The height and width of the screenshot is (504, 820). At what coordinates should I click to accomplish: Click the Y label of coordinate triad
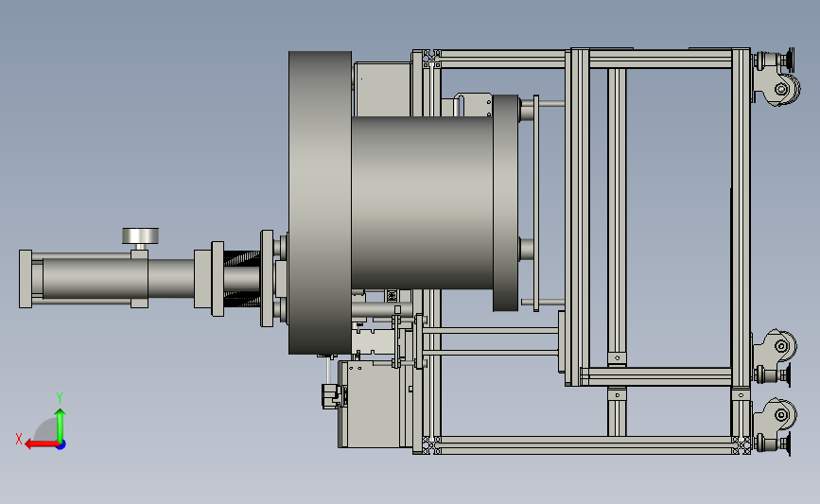coord(59,398)
